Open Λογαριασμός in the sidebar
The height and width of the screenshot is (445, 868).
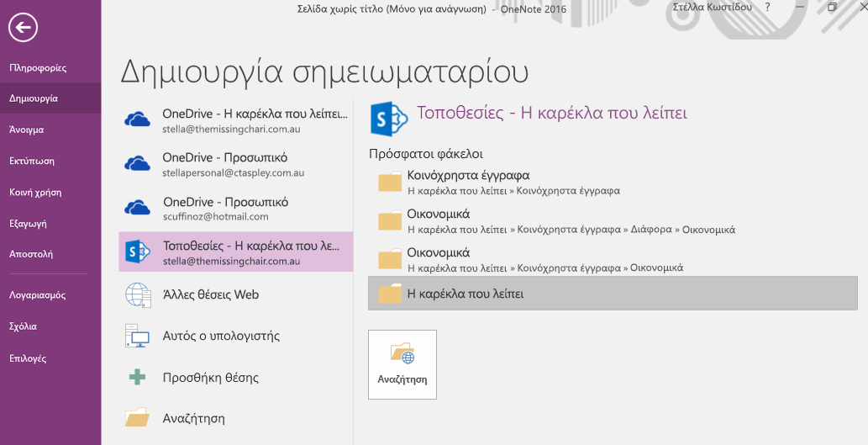click(37, 295)
